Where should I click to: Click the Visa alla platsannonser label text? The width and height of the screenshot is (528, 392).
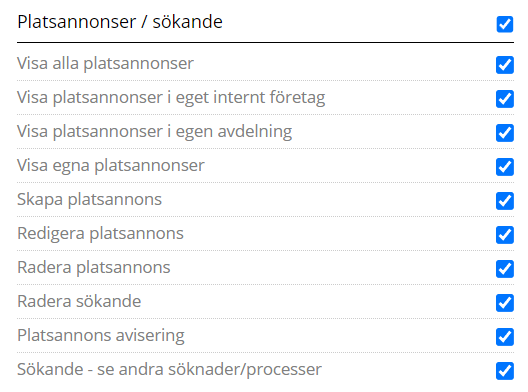105,63
